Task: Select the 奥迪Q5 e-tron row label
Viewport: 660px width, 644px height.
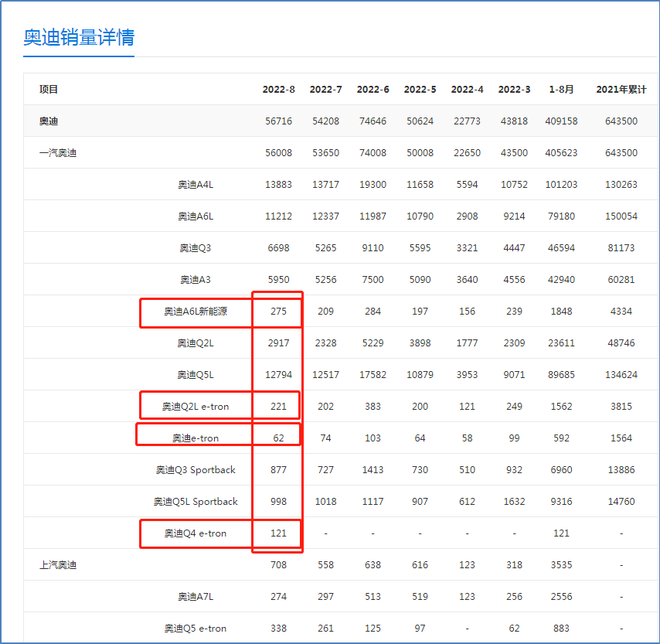Action: coord(196,629)
